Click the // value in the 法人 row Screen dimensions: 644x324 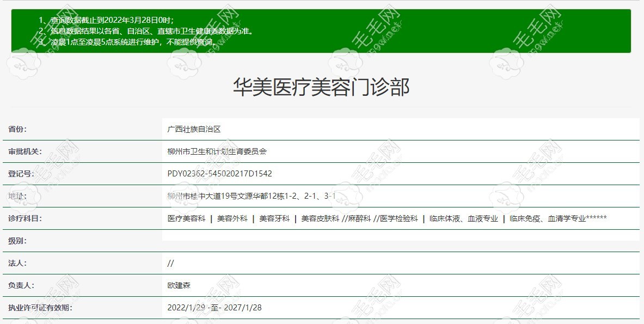pyautogui.click(x=170, y=263)
